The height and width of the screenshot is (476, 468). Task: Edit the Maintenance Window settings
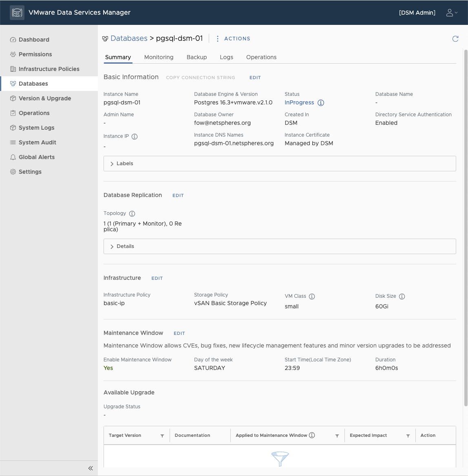[x=179, y=333]
